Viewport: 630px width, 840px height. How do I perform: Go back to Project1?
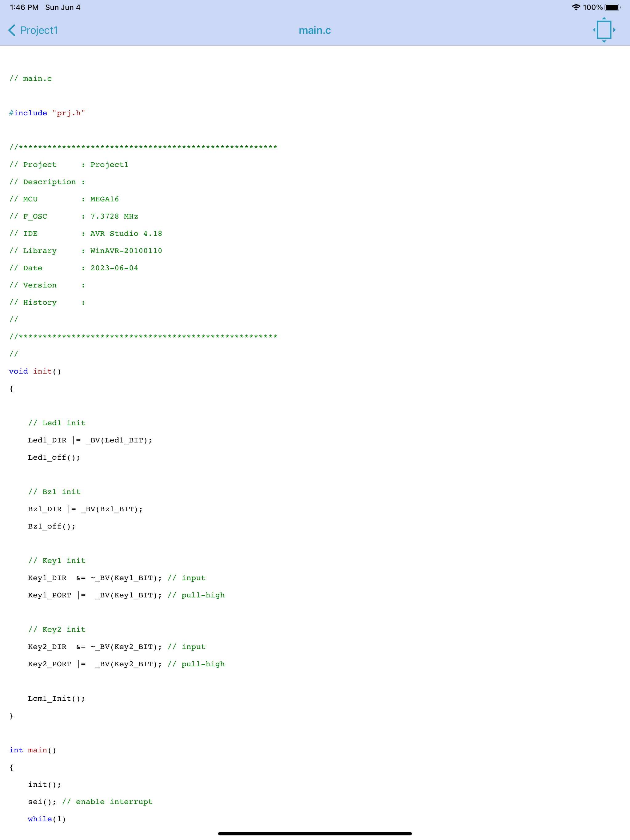33,30
